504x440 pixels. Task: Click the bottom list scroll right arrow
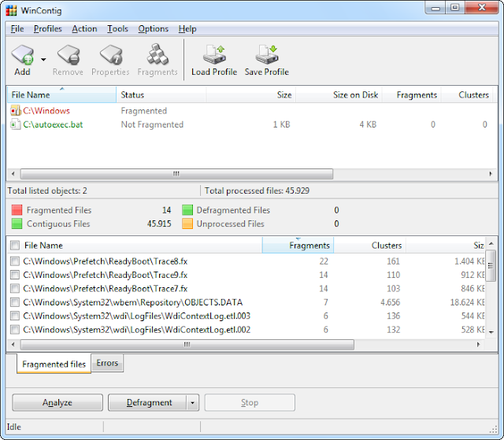[478, 345]
